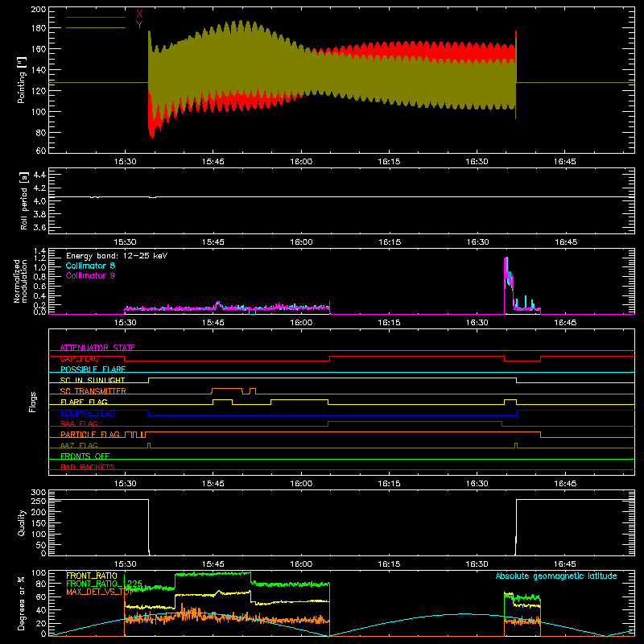Click the '250' Quality axis tick

tap(39, 501)
